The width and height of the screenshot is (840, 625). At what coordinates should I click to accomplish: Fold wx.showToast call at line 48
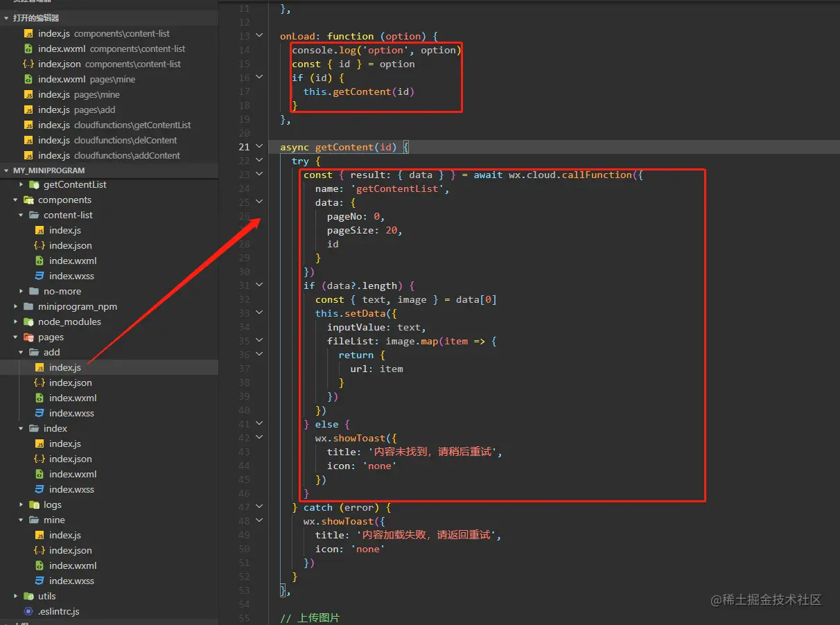(259, 520)
